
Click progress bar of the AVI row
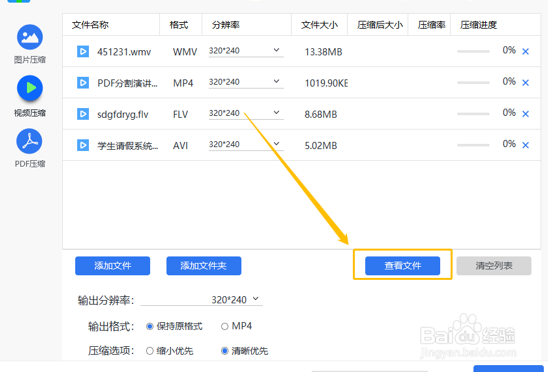pos(474,145)
